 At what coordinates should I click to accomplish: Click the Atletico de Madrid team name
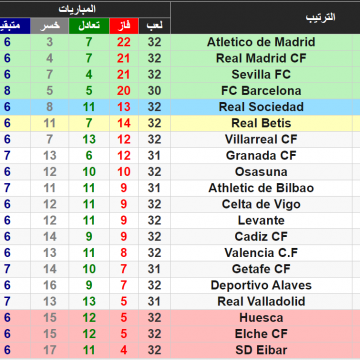tap(261, 42)
